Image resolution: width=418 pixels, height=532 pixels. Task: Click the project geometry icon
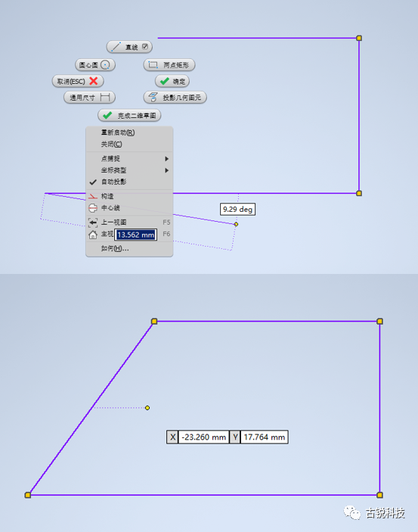(x=153, y=98)
